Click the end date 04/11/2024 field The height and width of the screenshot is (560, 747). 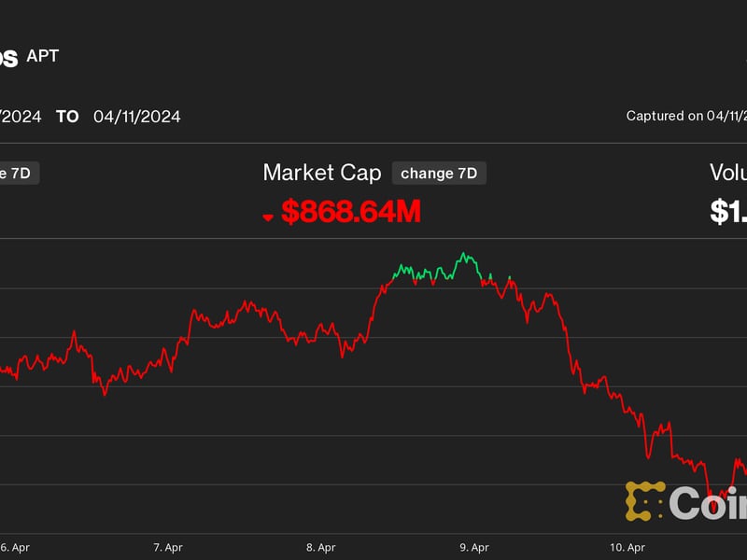tap(138, 117)
